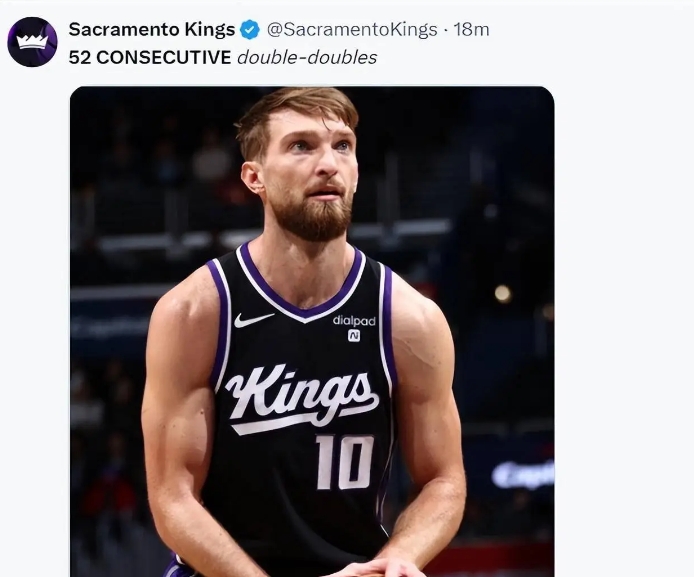Visit the @SacramentoKings handle link
The image size is (694, 577).
[x=352, y=30]
